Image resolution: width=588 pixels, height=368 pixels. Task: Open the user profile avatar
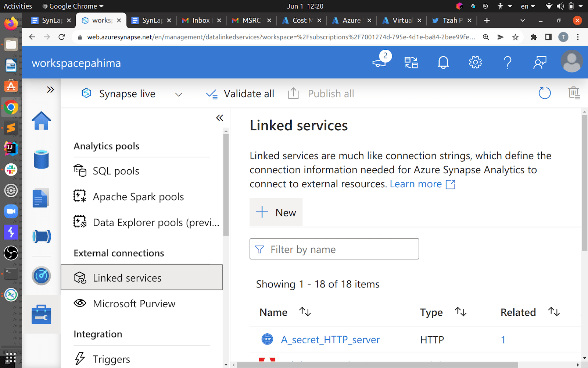coord(571,62)
